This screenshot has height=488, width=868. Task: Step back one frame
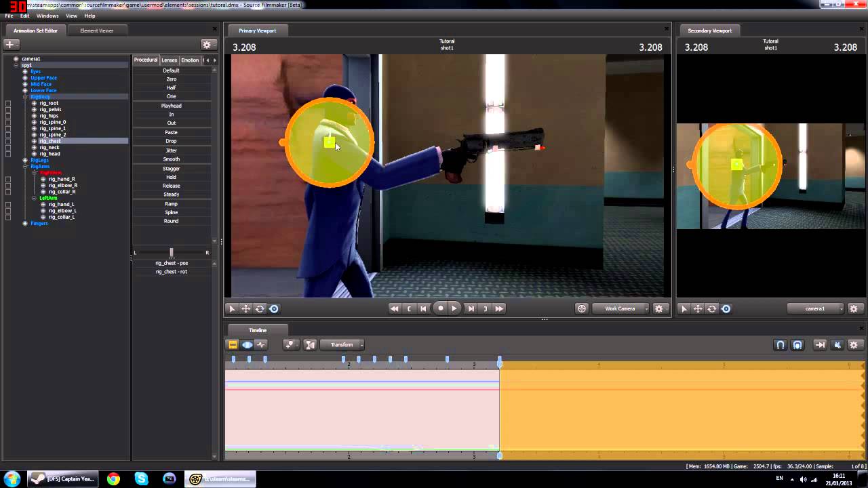click(424, 308)
